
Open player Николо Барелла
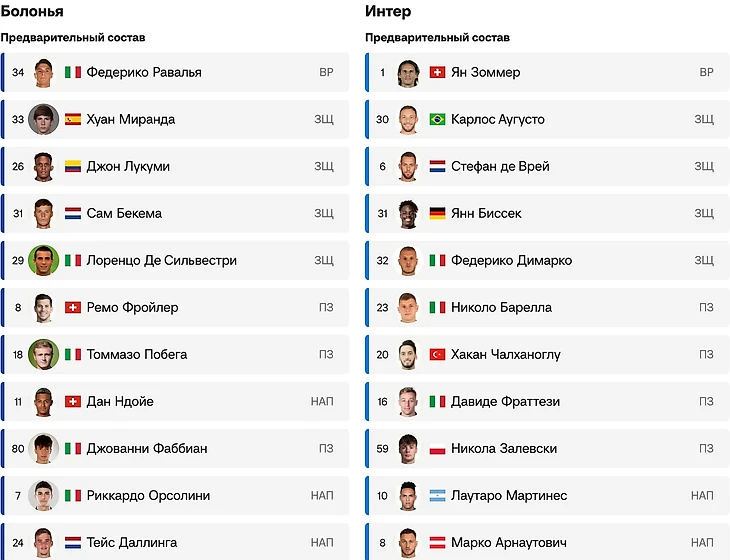tap(547, 307)
